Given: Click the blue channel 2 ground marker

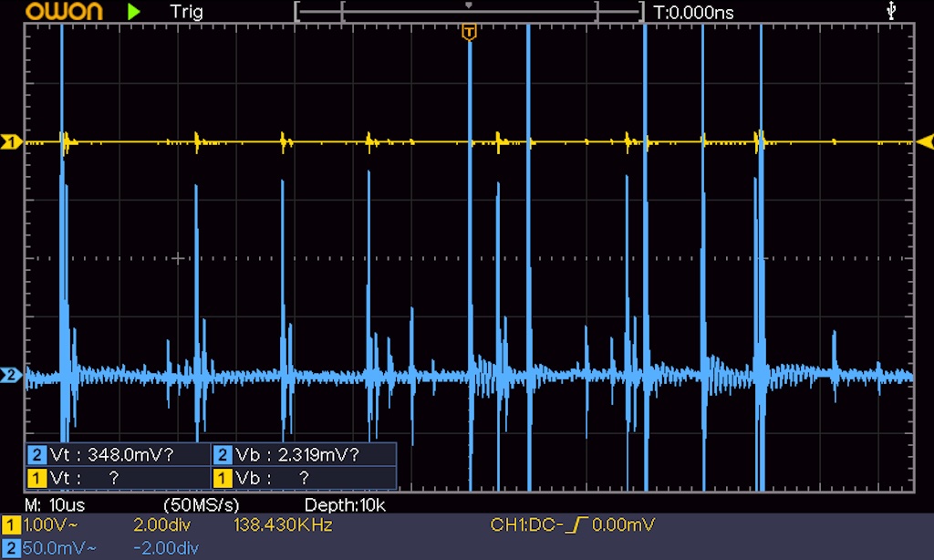Looking at the screenshot, I should coord(11,376).
